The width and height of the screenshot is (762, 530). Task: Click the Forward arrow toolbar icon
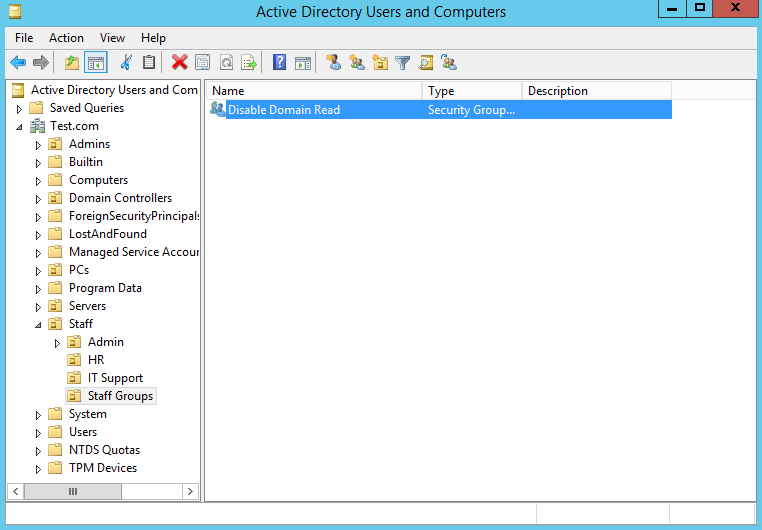click(41, 62)
